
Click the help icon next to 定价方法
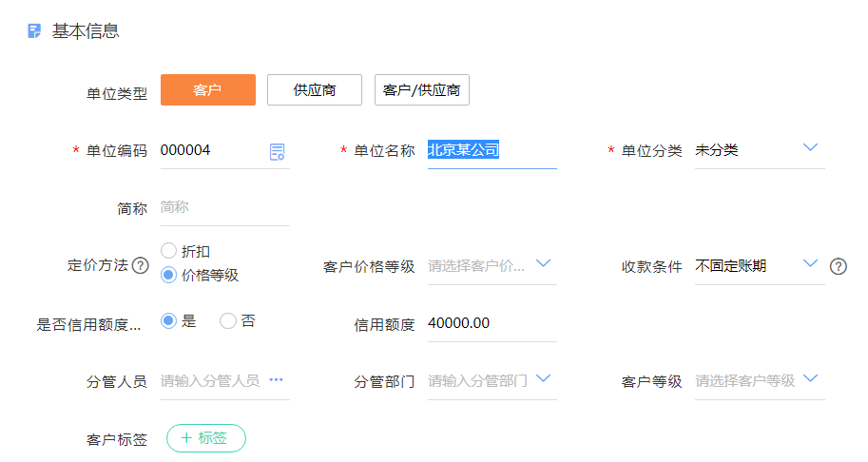(x=140, y=265)
